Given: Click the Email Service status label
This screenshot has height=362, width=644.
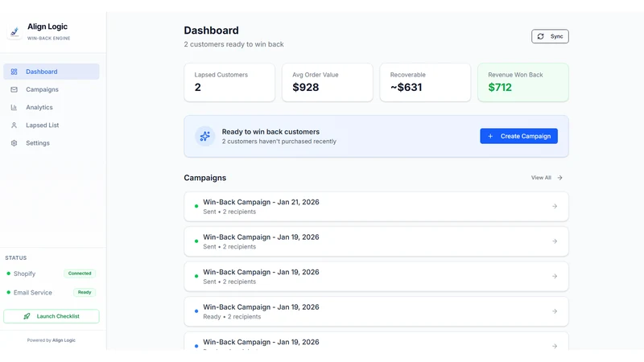Looking at the screenshot, I should pos(33,293).
